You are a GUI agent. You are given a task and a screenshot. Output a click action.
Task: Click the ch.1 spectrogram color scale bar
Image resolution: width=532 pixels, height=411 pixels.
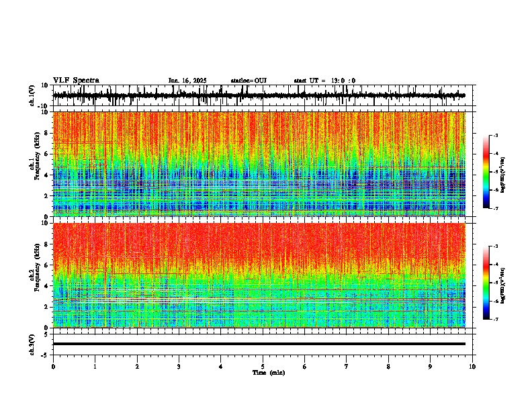[x=486, y=172]
